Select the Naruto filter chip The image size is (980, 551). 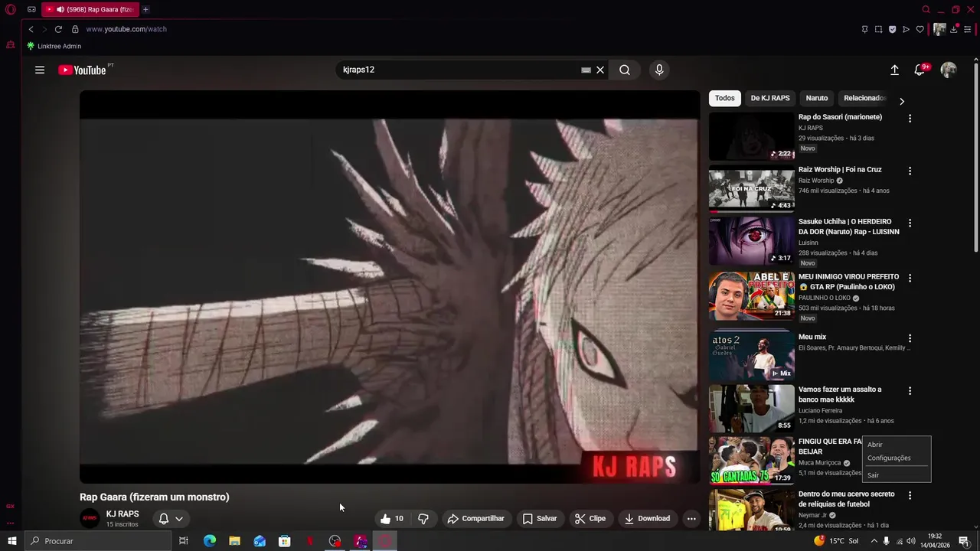click(x=817, y=98)
